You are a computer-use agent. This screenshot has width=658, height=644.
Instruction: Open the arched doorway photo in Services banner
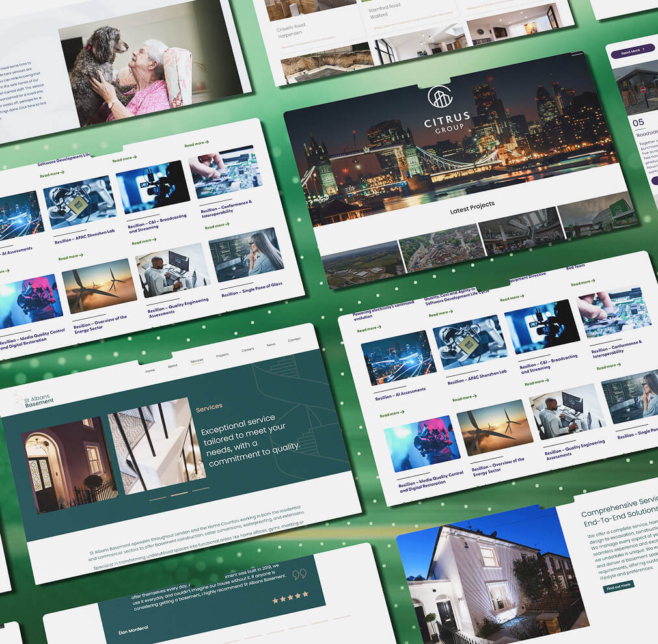click(70, 465)
